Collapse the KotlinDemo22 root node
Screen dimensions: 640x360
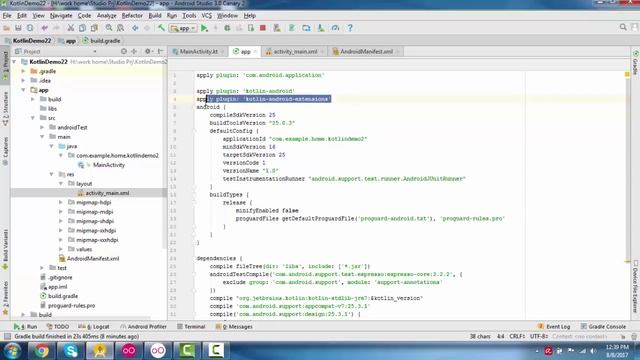[x=15, y=62]
